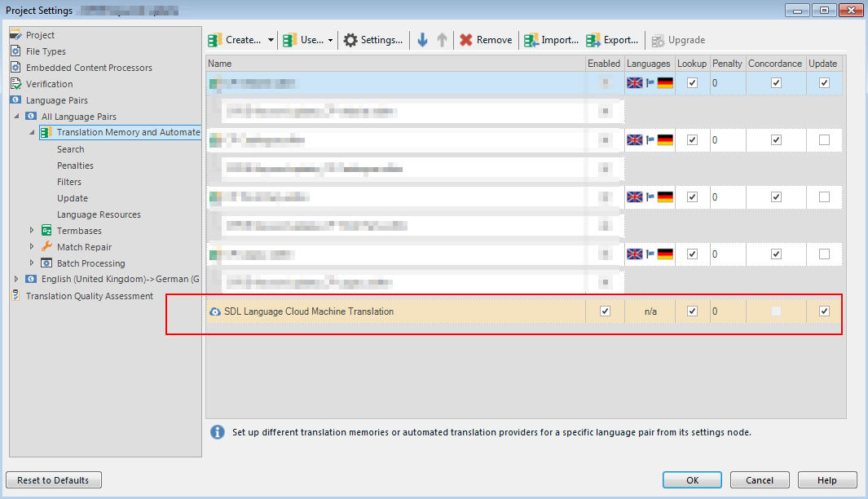Image resolution: width=868 pixels, height=499 pixels.
Task: Select Penalties in the settings tree
Action: [x=75, y=166]
